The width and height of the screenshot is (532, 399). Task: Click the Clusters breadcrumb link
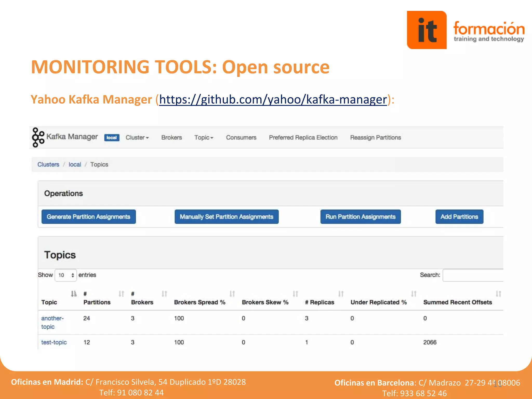pos(48,164)
